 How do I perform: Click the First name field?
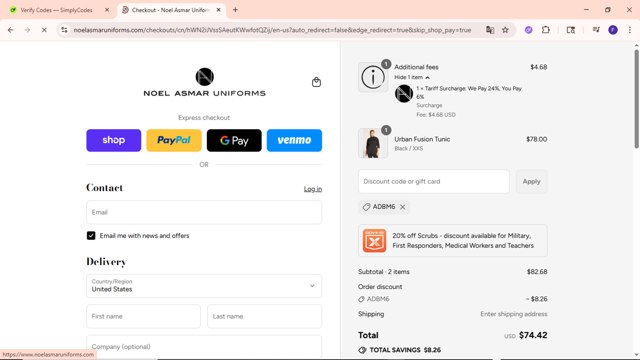pyautogui.click(x=143, y=316)
